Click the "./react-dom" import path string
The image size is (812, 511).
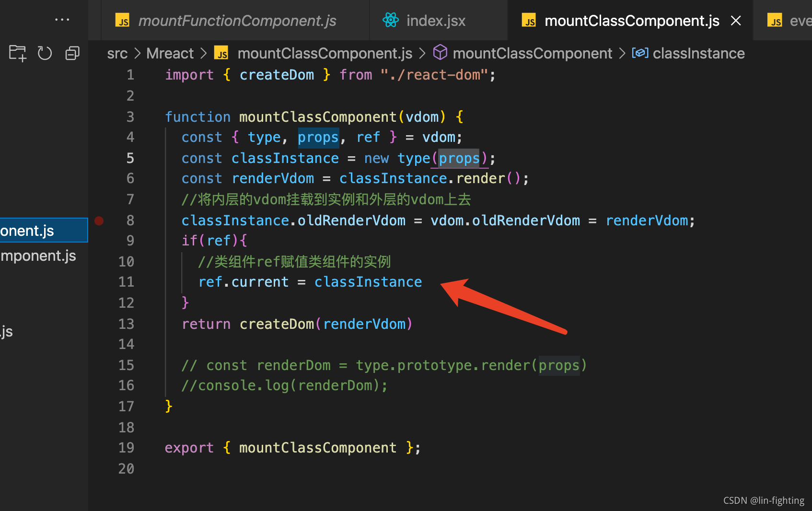[434, 75]
